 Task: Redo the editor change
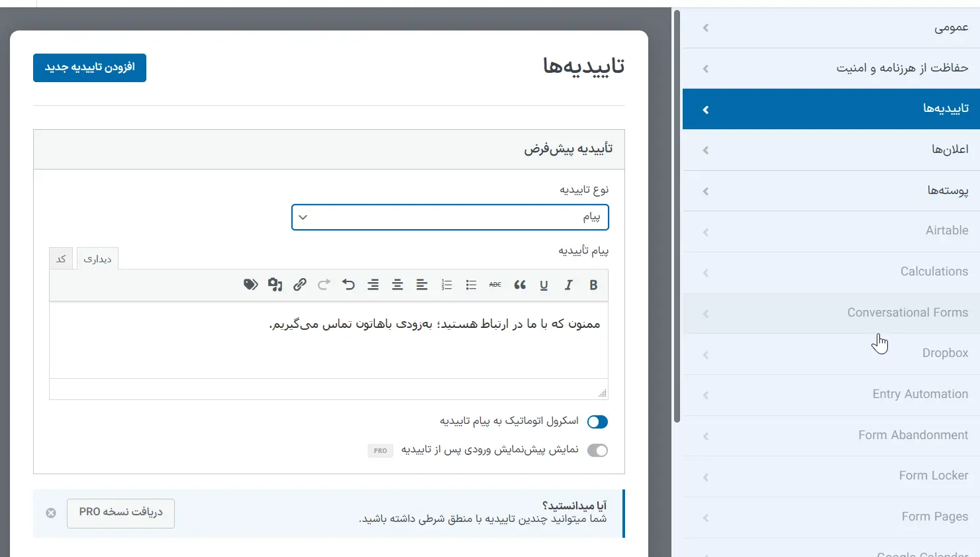point(324,285)
